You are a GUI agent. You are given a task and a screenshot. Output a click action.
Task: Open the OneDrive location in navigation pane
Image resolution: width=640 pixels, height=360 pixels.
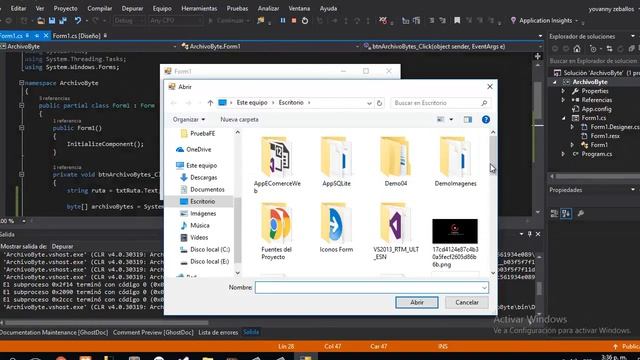(194, 149)
